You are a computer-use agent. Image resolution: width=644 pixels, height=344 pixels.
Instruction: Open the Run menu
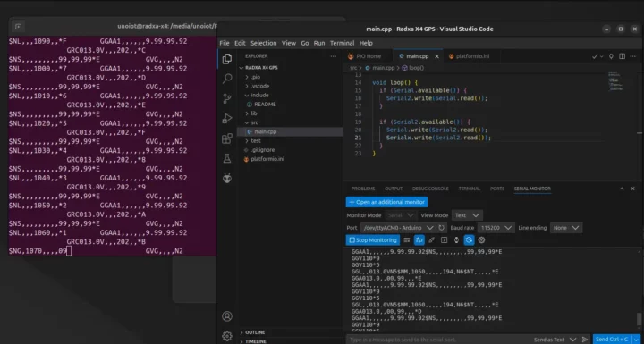(x=319, y=43)
